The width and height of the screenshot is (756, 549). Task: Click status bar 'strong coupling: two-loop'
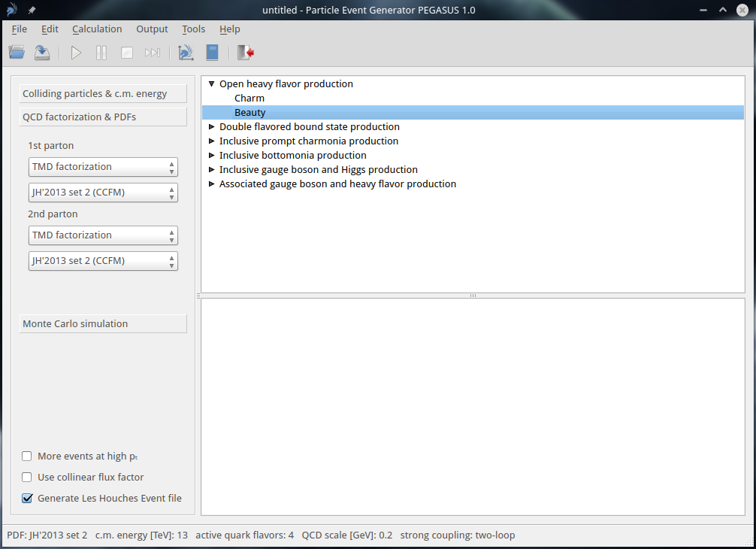458,535
